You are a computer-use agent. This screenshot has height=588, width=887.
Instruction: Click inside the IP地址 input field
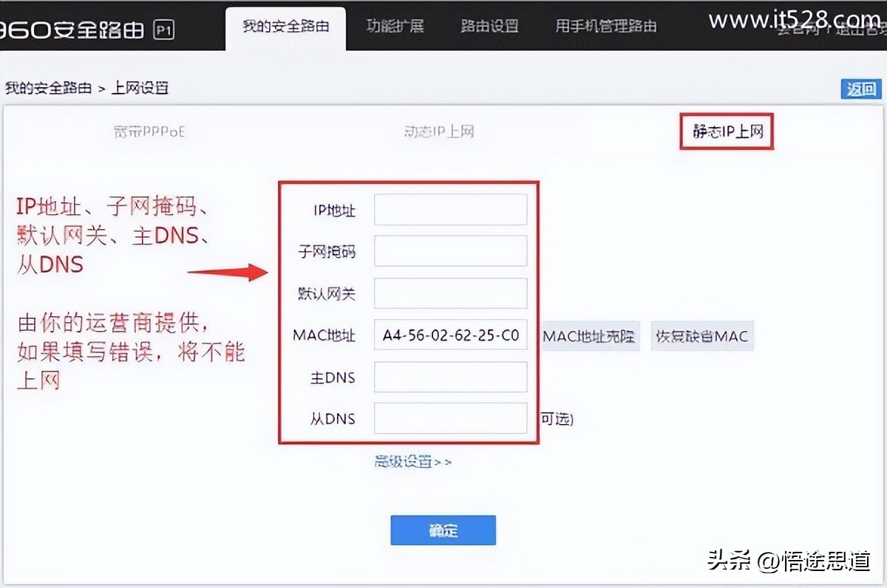[x=450, y=209]
